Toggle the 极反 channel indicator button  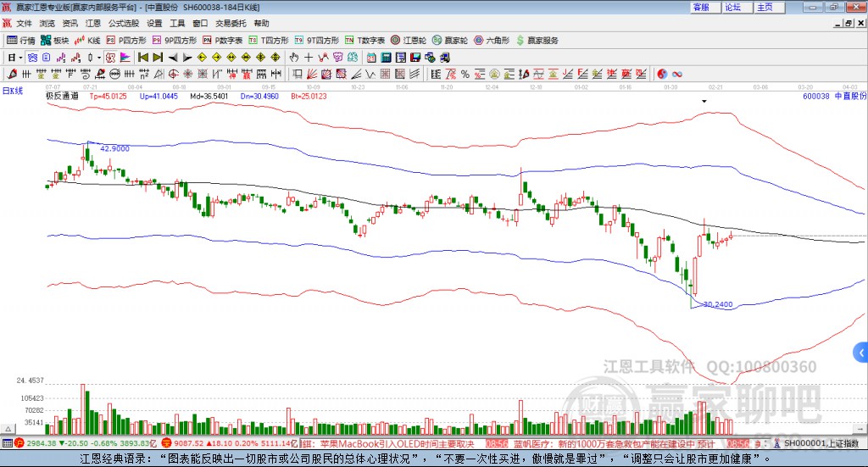coord(110,58)
